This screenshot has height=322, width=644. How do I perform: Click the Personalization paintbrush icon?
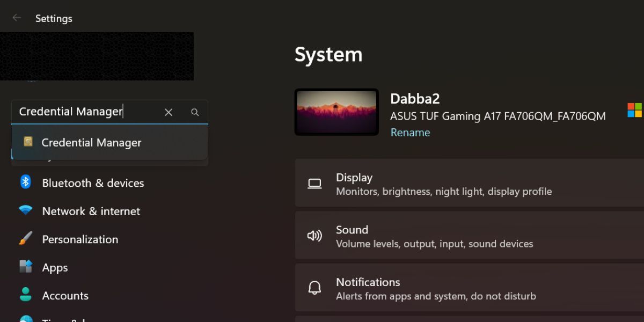click(x=25, y=239)
